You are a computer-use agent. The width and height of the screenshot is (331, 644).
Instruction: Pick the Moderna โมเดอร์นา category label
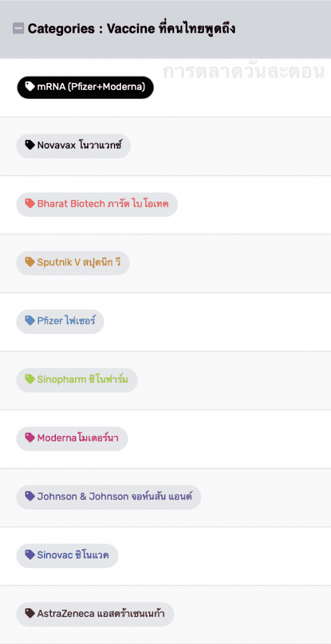point(72,438)
